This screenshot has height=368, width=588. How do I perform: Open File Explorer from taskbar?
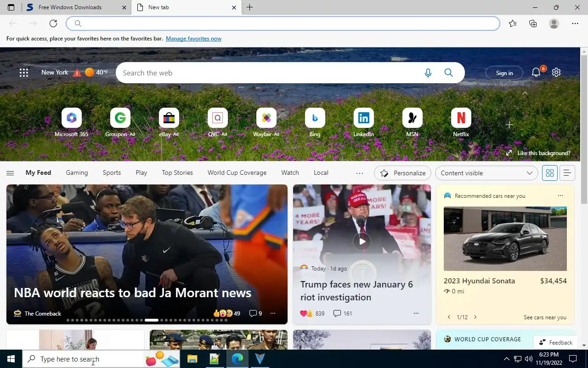click(192, 359)
